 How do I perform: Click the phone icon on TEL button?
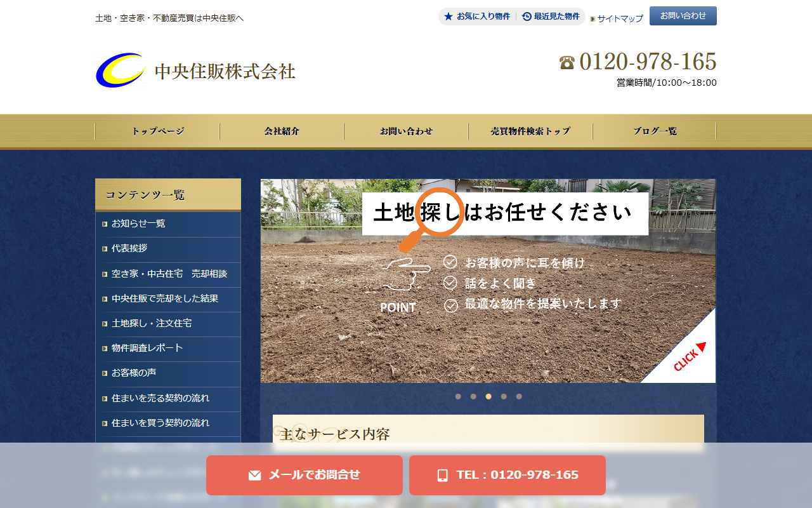click(x=443, y=475)
